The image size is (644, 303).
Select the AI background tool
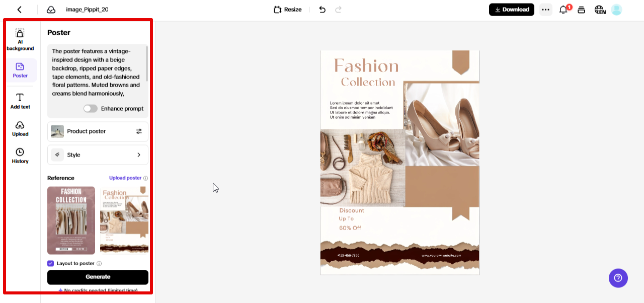(x=20, y=40)
